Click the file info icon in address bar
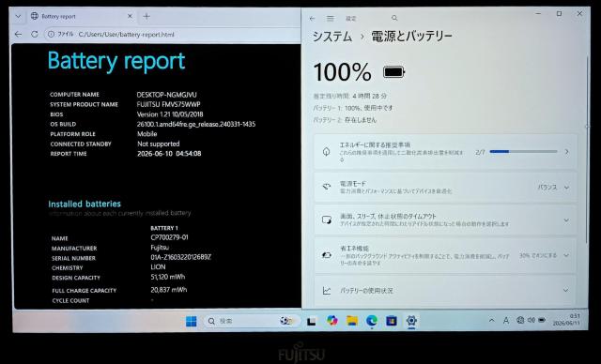The width and height of the screenshot is (601, 364). (x=51, y=34)
